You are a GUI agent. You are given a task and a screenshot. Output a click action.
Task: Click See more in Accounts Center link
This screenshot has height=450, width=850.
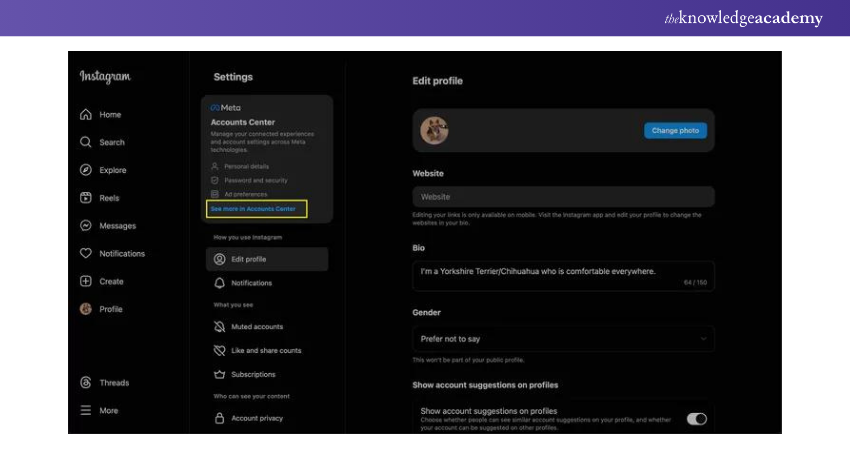(x=253, y=209)
